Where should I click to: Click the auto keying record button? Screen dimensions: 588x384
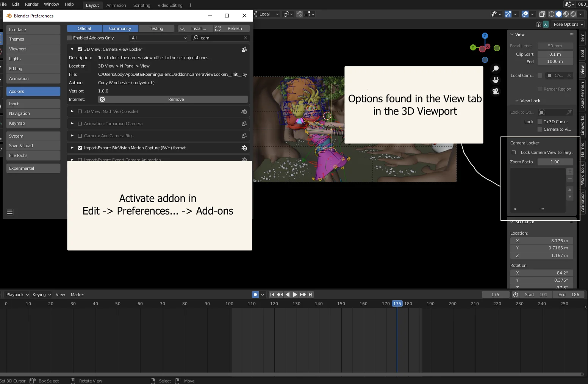point(255,295)
